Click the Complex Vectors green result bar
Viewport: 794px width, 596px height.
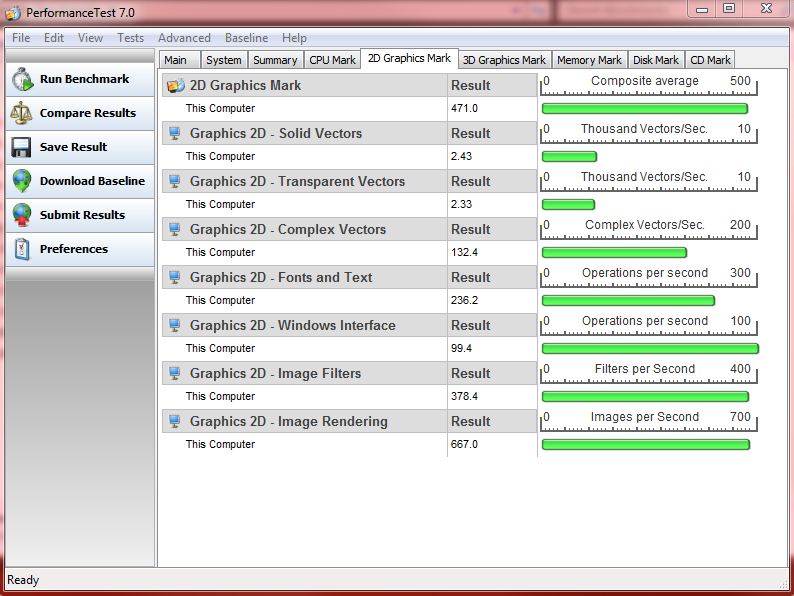[614, 252]
